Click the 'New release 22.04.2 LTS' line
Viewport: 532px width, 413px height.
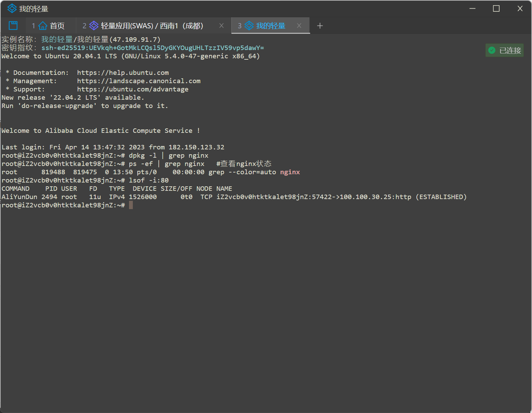click(x=73, y=97)
